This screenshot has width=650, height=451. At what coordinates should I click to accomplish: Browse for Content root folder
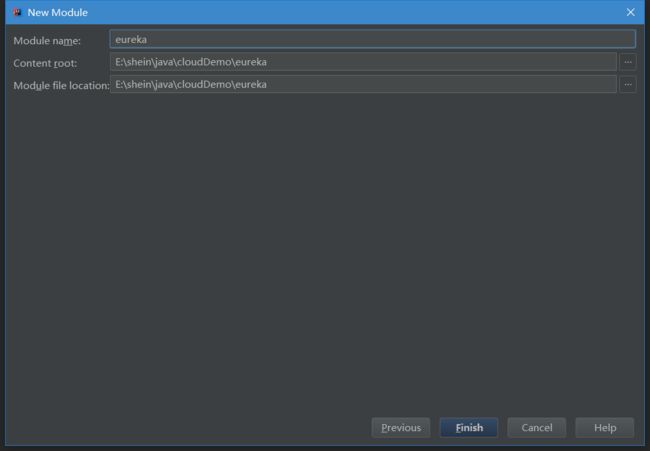coord(628,62)
